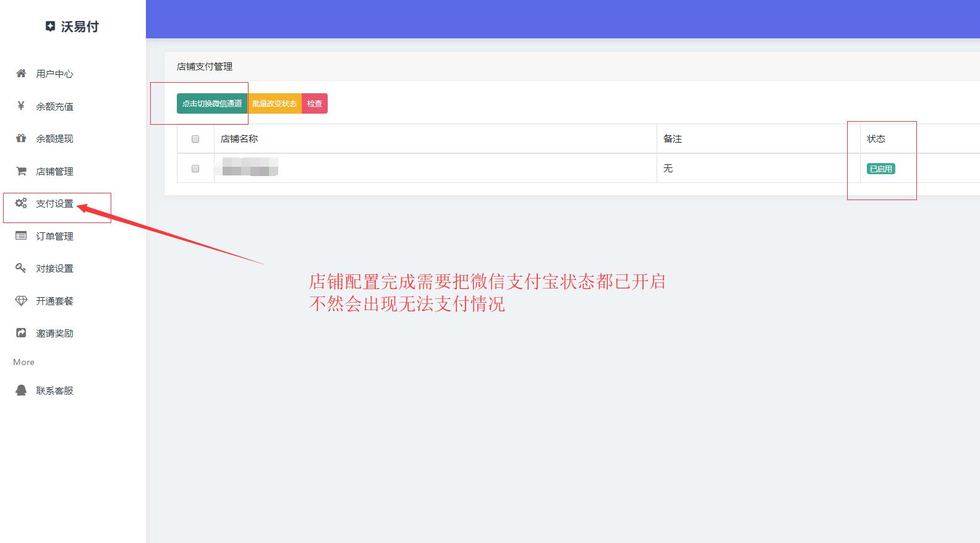Image resolution: width=980 pixels, height=543 pixels.
Task: Click the share icon beside 邀请奖励
Action: [x=21, y=333]
